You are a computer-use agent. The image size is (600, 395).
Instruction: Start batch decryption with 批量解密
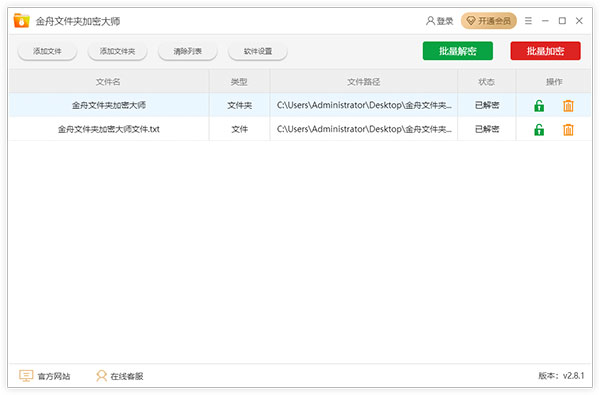tap(458, 51)
